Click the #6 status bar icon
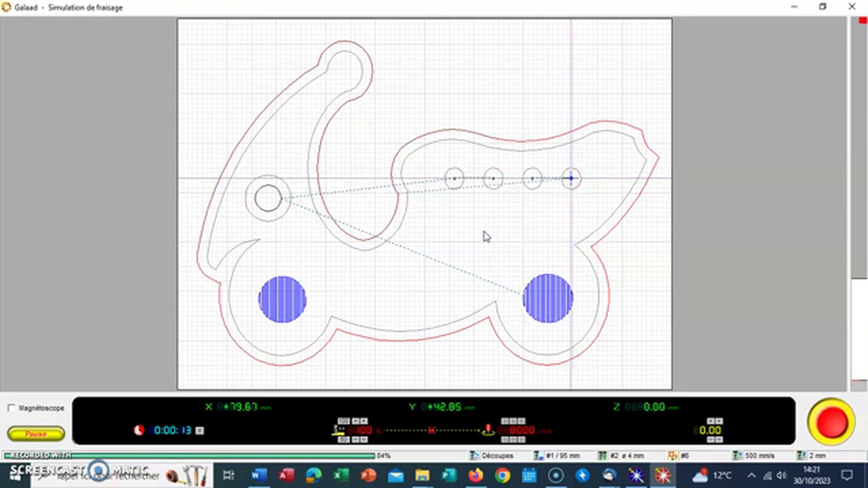The width and height of the screenshot is (868, 488). pos(673,456)
